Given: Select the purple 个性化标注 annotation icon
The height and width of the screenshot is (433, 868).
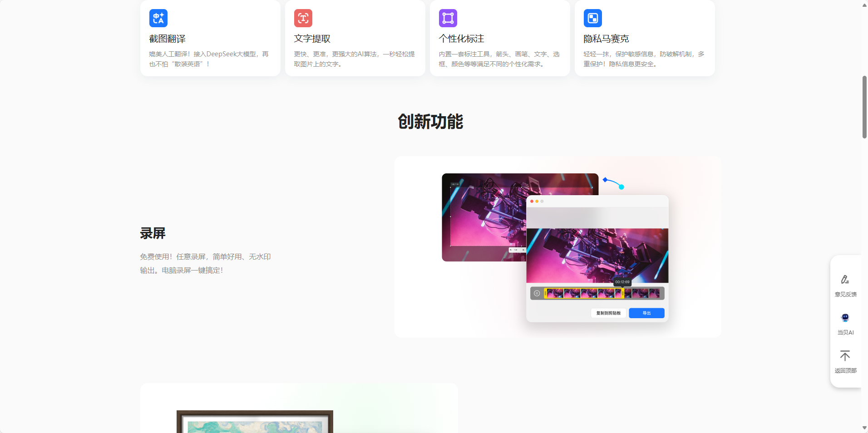Looking at the screenshot, I should pyautogui.click(x=448, y=18).
